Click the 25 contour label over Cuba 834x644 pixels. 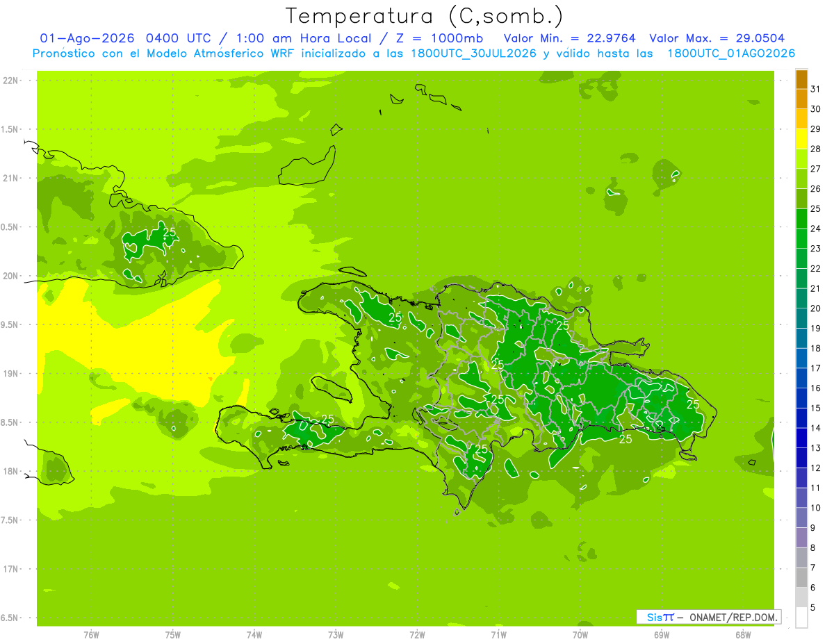pos(170,232)
